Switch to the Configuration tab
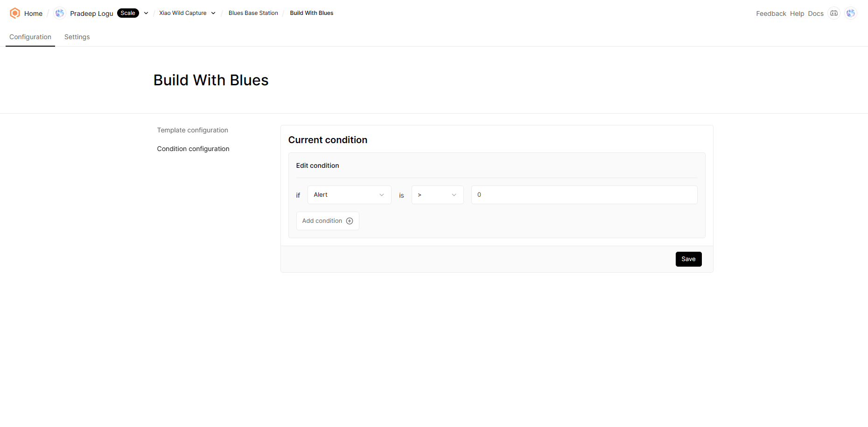This screenshot has width=868, height=427. (30, 37)
